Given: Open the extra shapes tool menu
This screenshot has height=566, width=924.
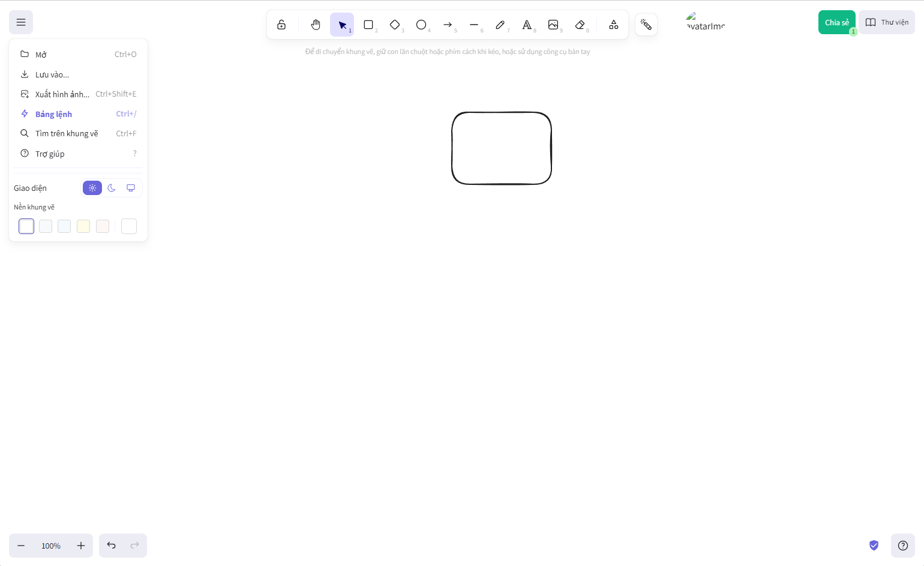Looking at the screenshot, I should [613, 25].
